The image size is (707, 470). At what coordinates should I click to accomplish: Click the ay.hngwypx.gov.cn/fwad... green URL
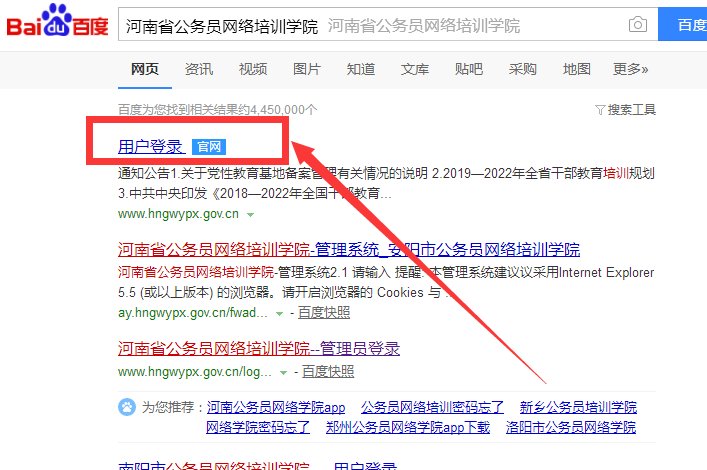[x=193, y=313]
